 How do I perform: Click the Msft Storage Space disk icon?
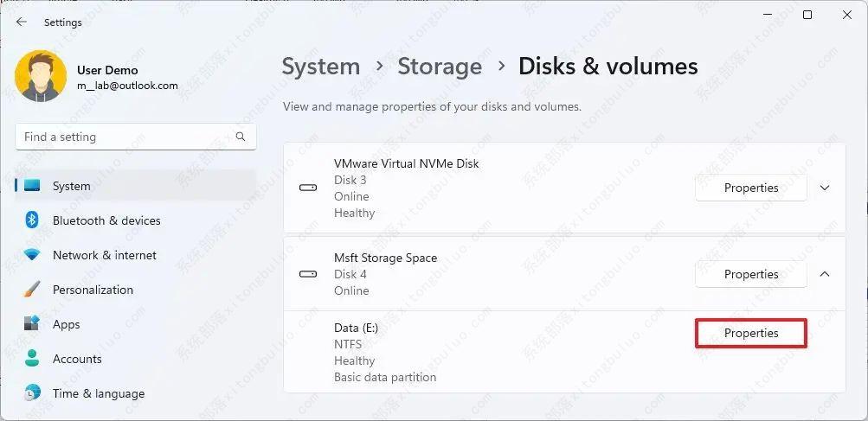(x=307, y=274)
